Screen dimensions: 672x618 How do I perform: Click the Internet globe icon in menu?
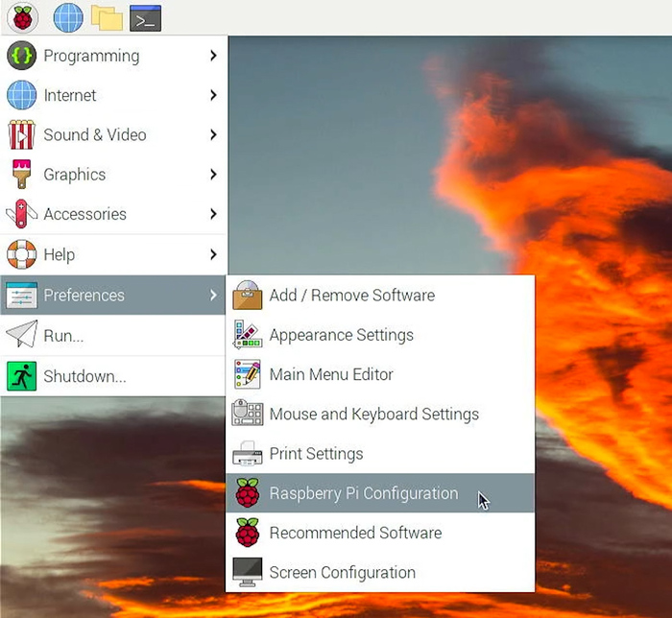(21, 95)
